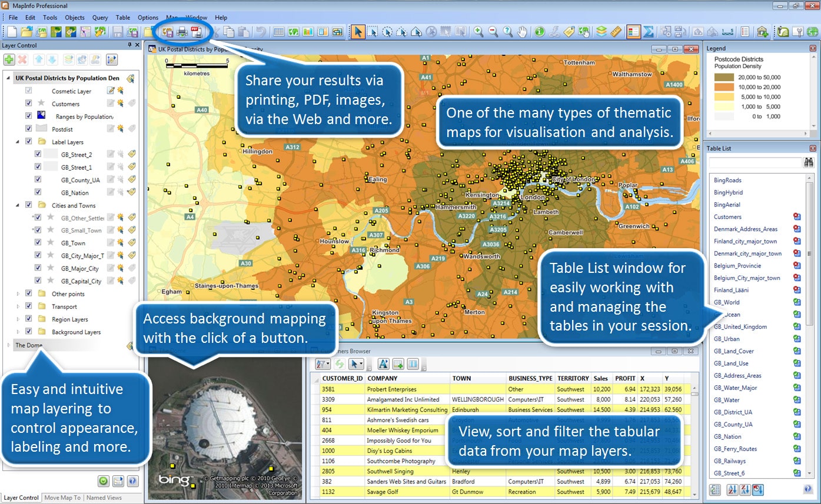Viewport: 821px width, 504px height.
Task: Select GB_Railways in the Table List
Action: coord(730,461)
